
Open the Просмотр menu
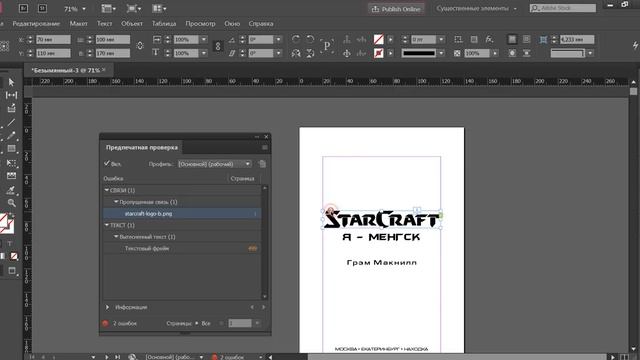coord(200,24)
